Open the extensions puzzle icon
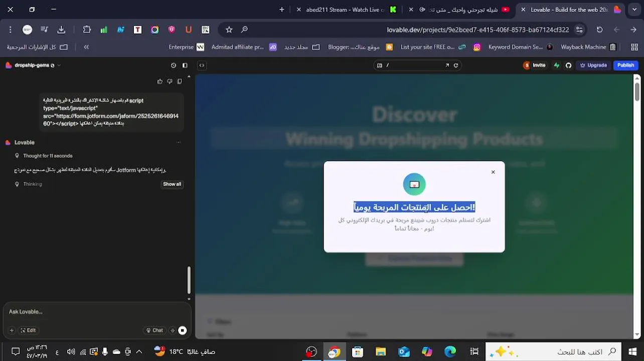 [87, 30]
